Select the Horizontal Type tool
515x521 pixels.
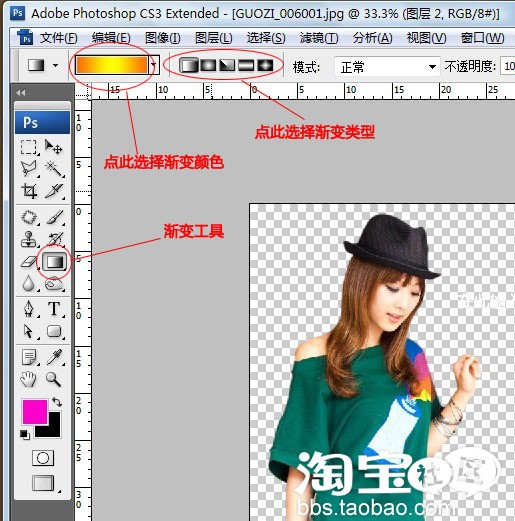54,309
